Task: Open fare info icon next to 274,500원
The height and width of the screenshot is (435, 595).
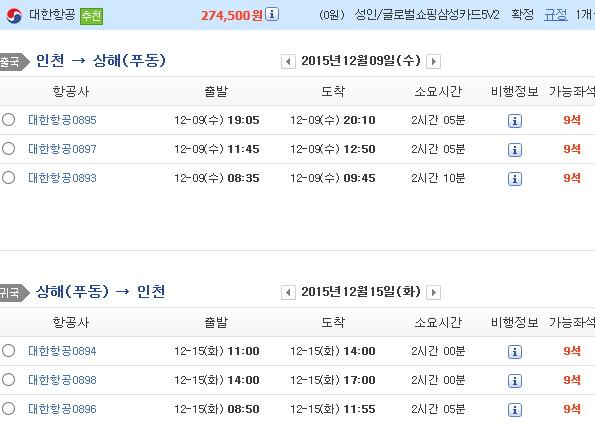Action: 272,14
